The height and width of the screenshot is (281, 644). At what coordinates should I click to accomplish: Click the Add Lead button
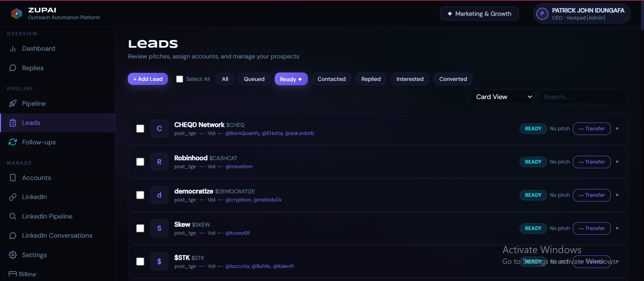pos(148,79)
